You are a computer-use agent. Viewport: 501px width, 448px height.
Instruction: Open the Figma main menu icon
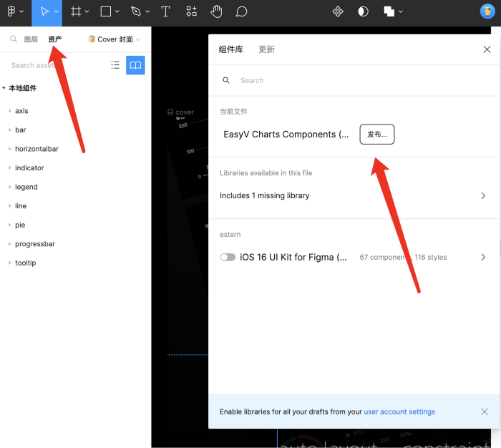[11, 11]
